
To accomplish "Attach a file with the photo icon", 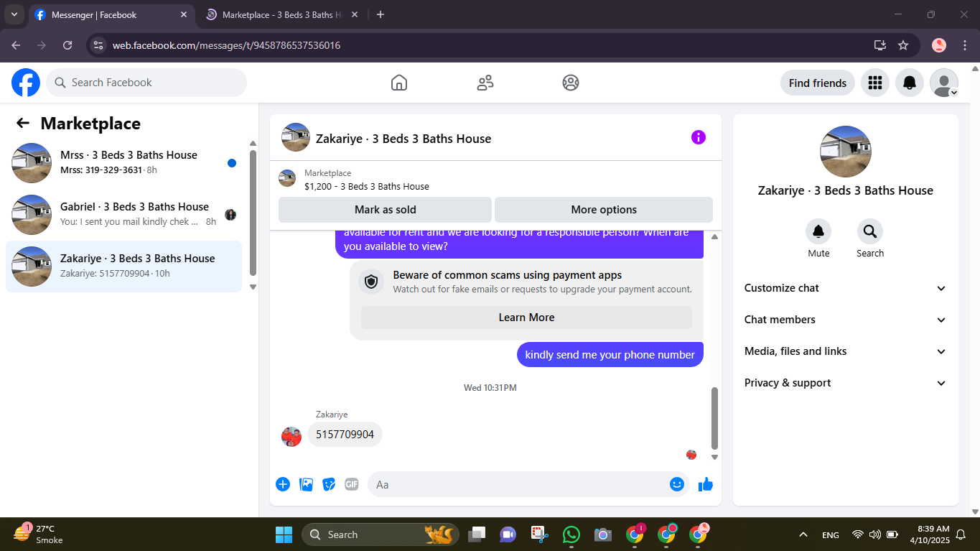I will tap(307, 484).
